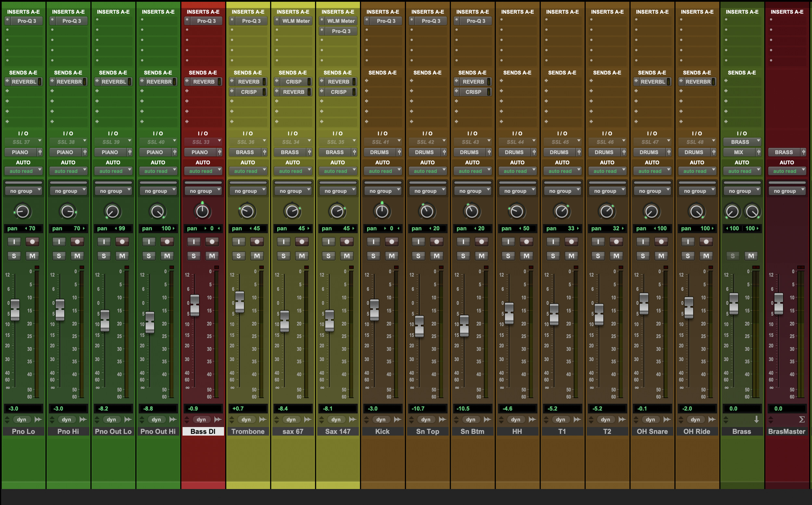Click the dyn button on HH track
The height and width of the screenshot is (505, 812).
point(515,420)
